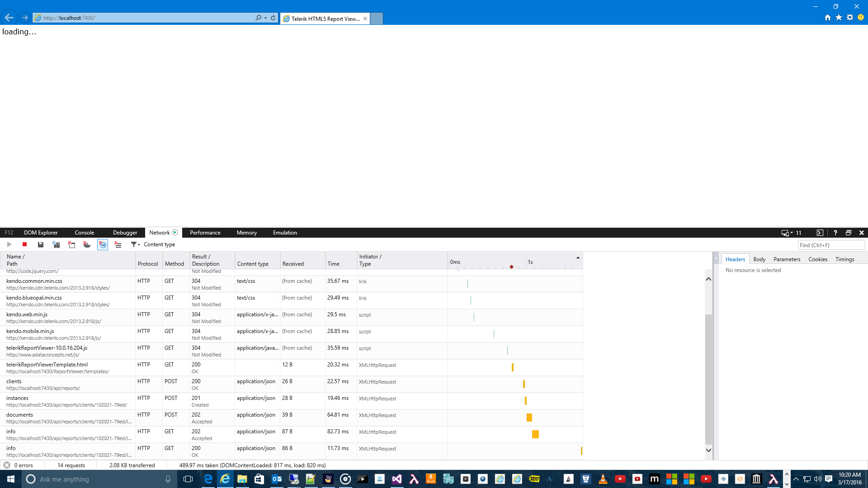The height and width of the screenshot is (488, 868).
Task: Sort by timeline column arrow
Action: 578,258
